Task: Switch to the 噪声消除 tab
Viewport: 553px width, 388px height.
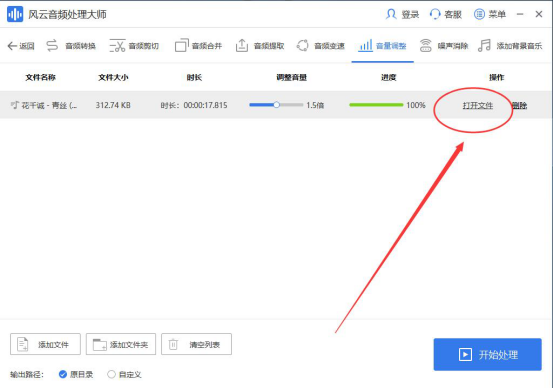Action: [x=444, y=46]
